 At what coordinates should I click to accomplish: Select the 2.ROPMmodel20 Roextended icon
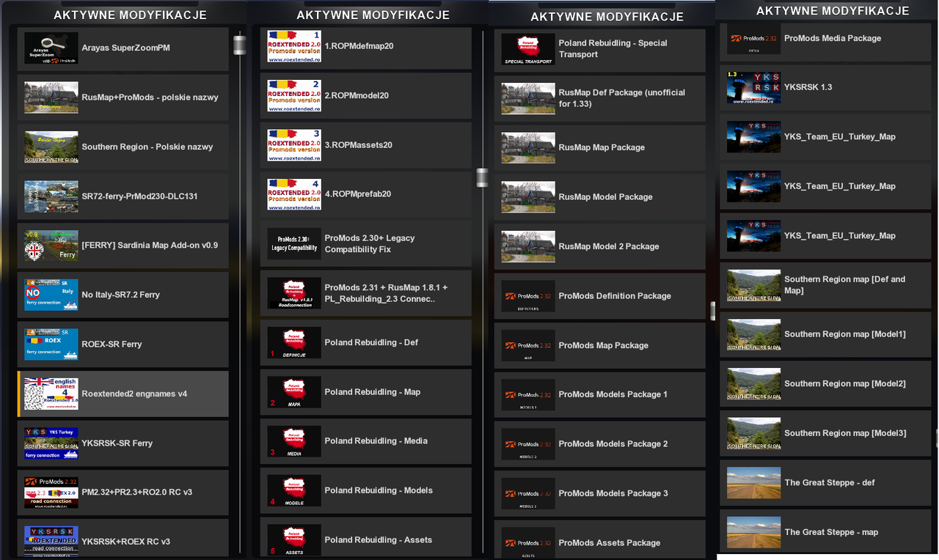click(294, 95)
